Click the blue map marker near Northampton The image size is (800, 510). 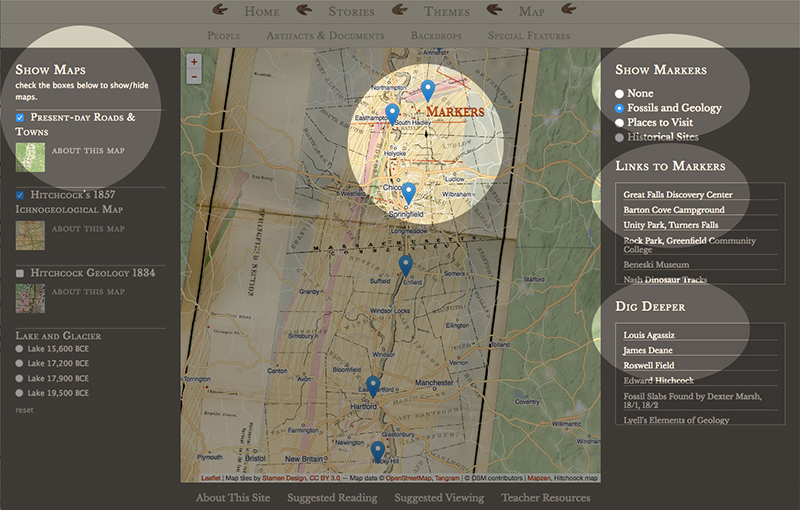pyautogui.click(x=428, y=90)
